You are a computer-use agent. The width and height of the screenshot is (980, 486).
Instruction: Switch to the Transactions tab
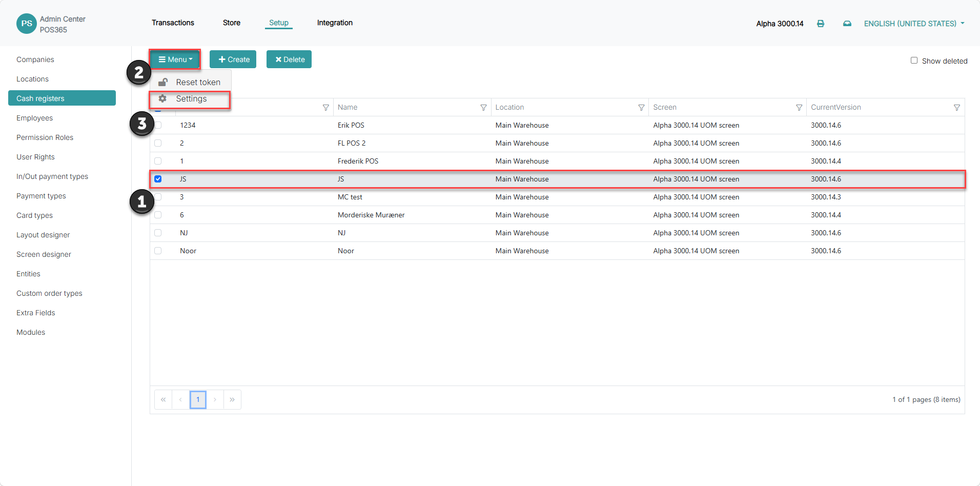coord(173,23)
